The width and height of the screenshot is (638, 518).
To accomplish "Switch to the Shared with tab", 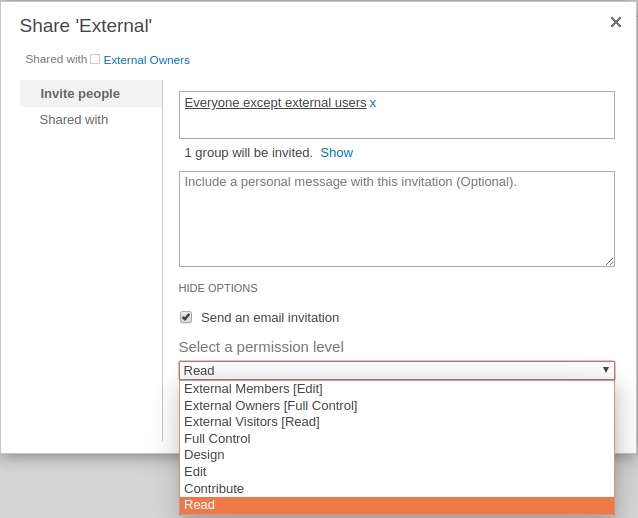I will (74, 120).
